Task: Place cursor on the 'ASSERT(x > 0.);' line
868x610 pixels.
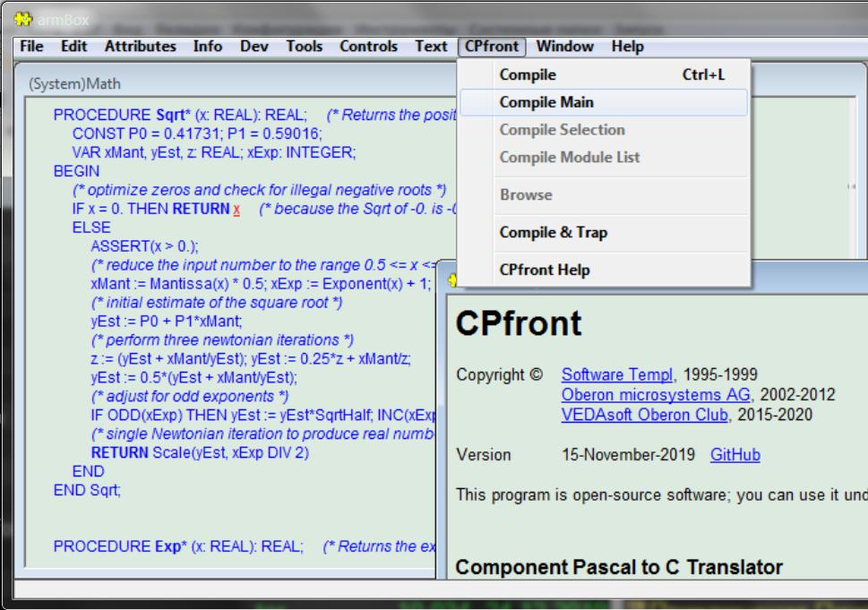Action: [144, 246]
